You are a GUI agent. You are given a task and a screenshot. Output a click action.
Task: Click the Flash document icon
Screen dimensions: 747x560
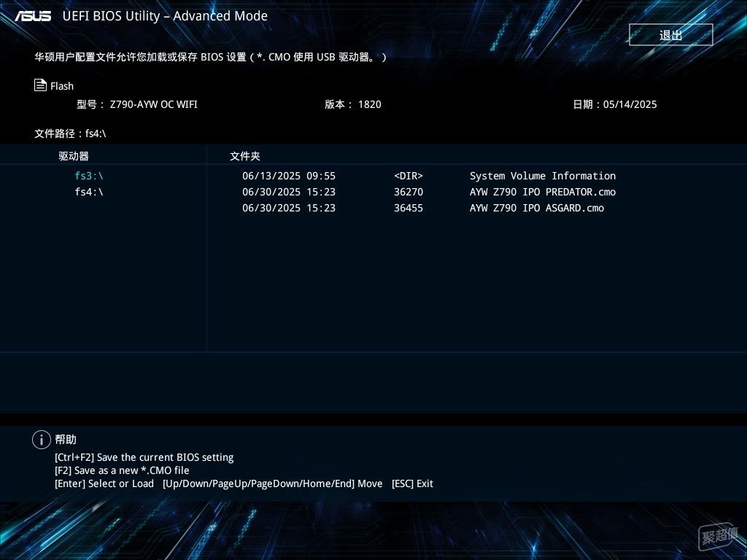click(40, 85)
